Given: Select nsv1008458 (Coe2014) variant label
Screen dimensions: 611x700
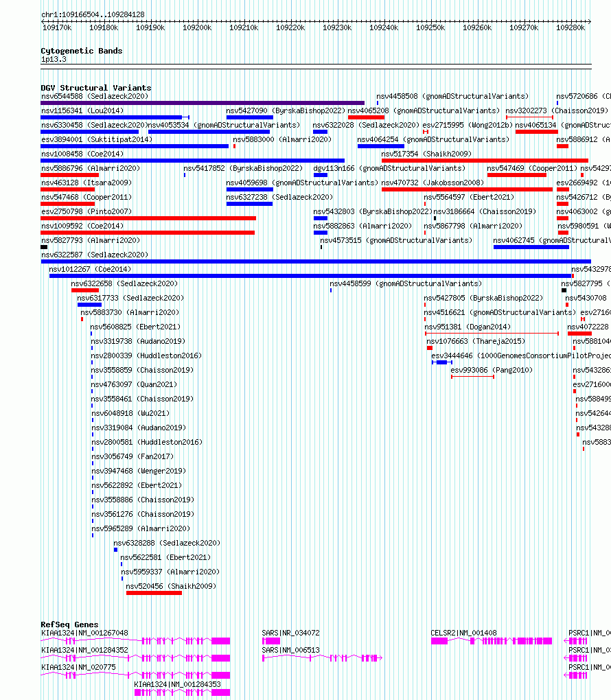Looking at the screenshot, I should click(82, 154).
